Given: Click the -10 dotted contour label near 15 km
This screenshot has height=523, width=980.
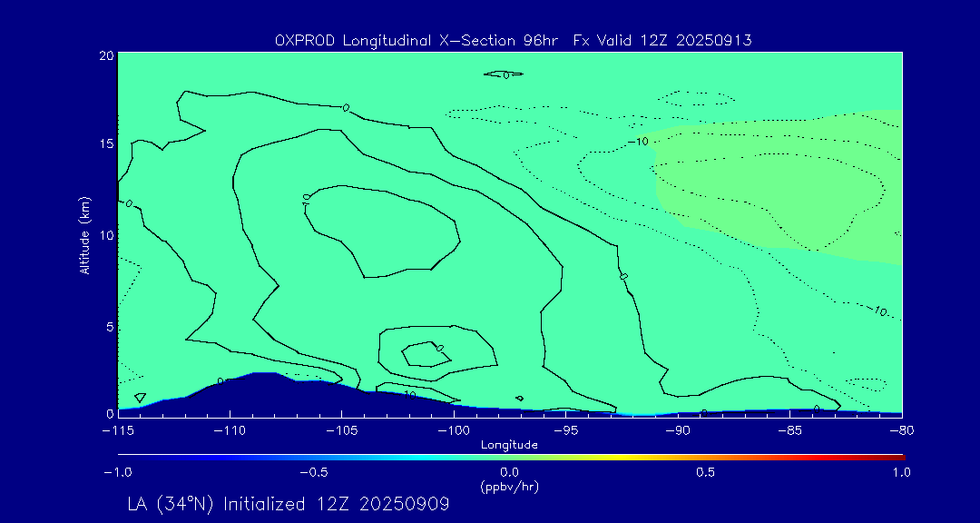Looking at the screenshot, I should coord(638,142).
